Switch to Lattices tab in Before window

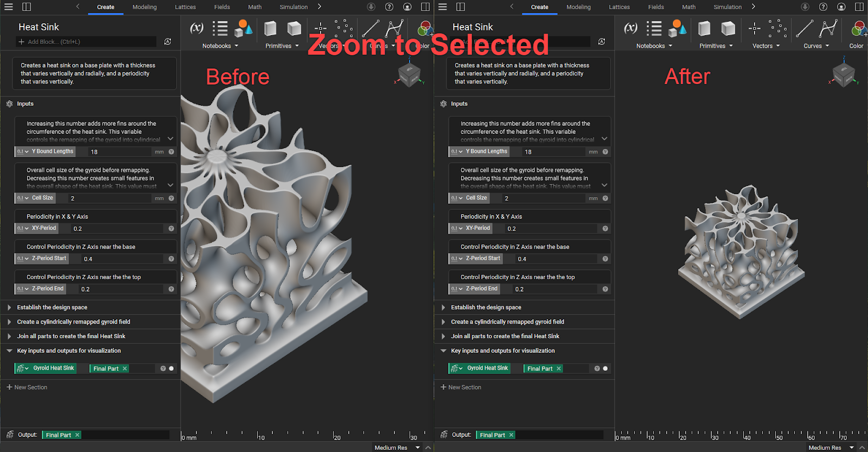coord(185,7)
